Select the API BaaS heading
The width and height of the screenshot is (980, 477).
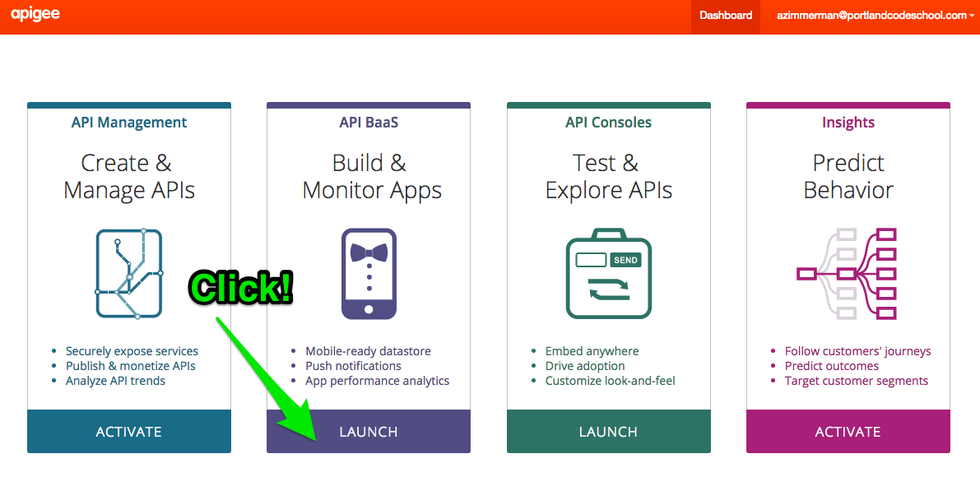click(x=369, y=123)
